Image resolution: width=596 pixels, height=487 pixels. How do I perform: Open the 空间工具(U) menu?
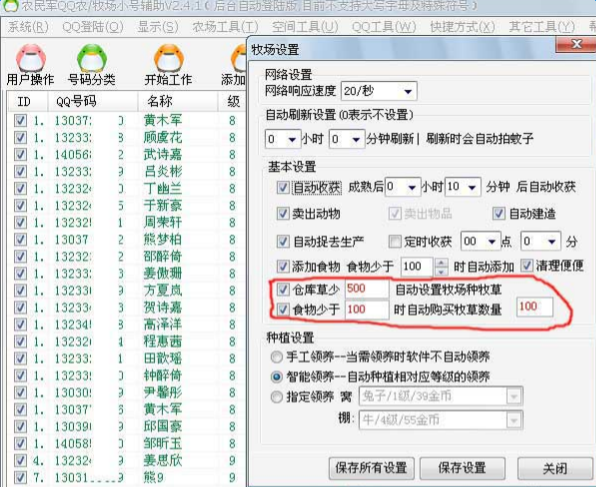click(305, 27)
